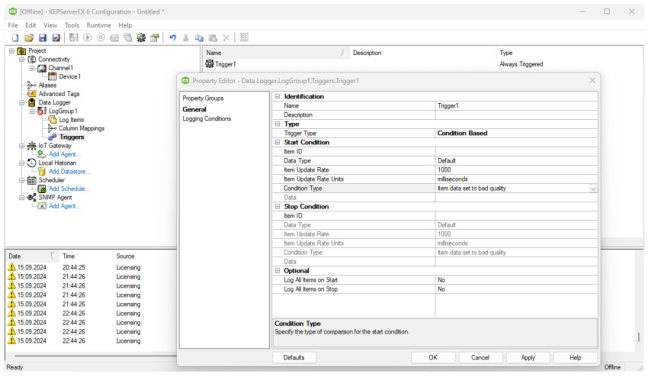Collapse the Data Logger tree node

(22, 103)
